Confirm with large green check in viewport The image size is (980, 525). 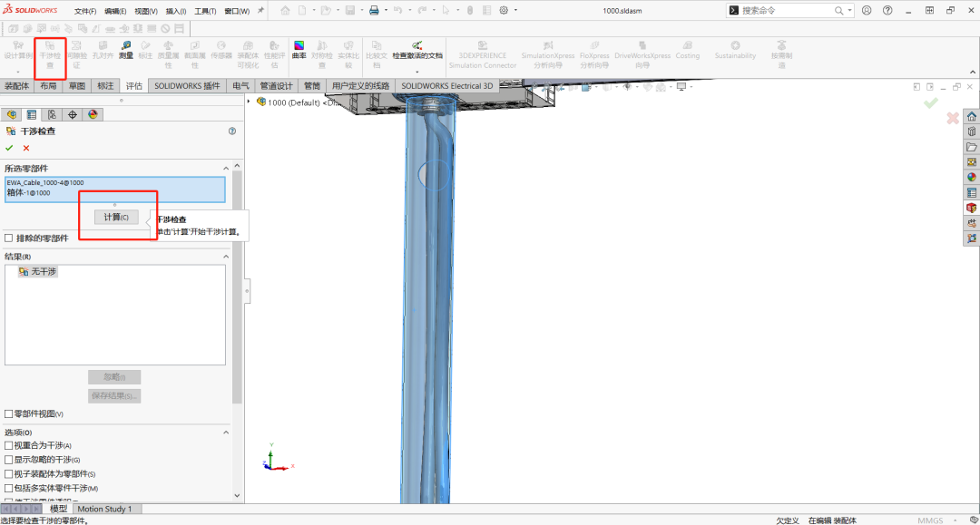[x=931, y=103]
